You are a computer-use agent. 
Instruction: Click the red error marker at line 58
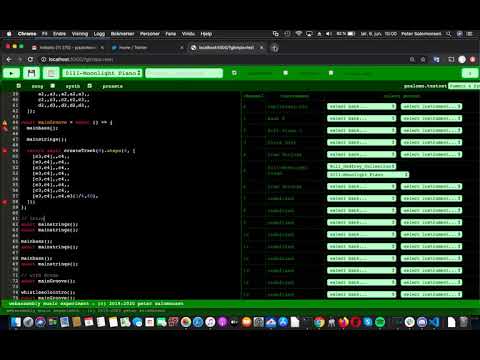point(5,202)
